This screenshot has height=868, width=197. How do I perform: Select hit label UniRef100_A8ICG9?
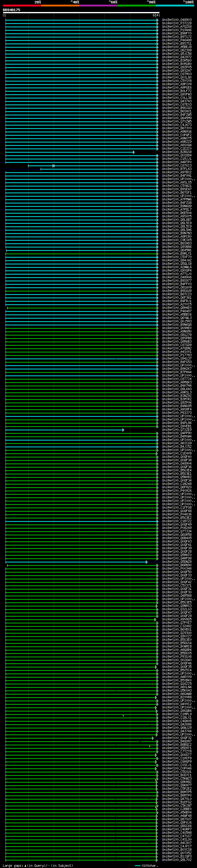177,443
